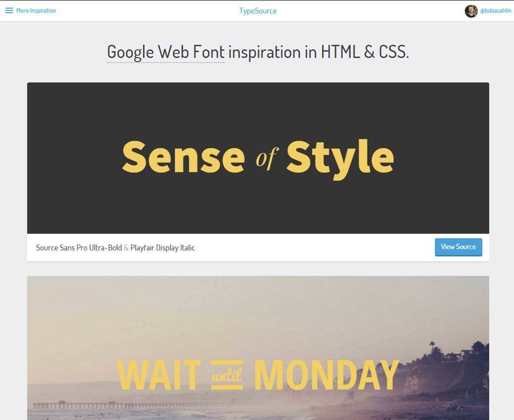The width and height of the screenshot is (514, 420).
Task: Click the TypeSource site title
Action: click(257, 11)
